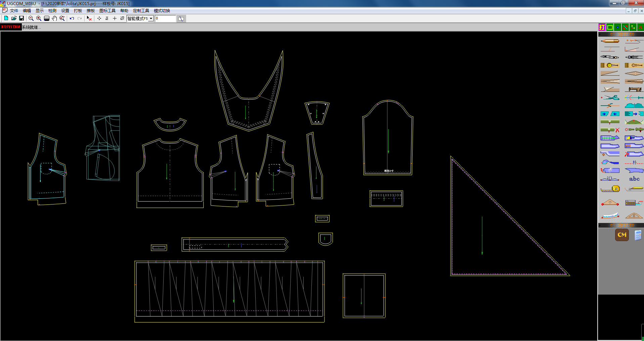Open the 打板 menu

(x=78, y=11)
